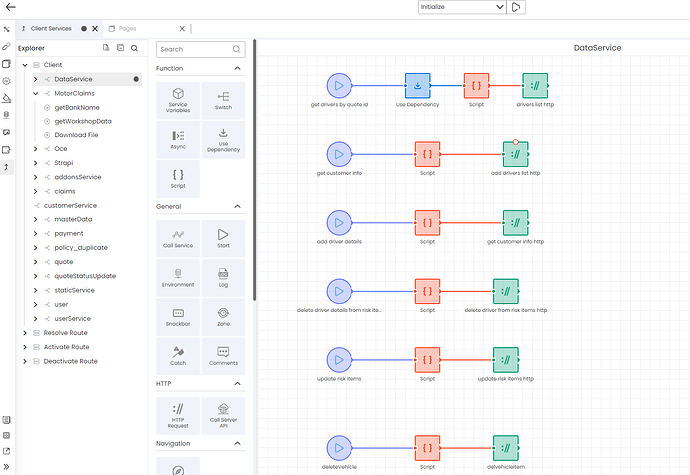The width and height of the screenshot is (690, 475).
Task: Click the back arrow at top left
Action: (10, 7)
